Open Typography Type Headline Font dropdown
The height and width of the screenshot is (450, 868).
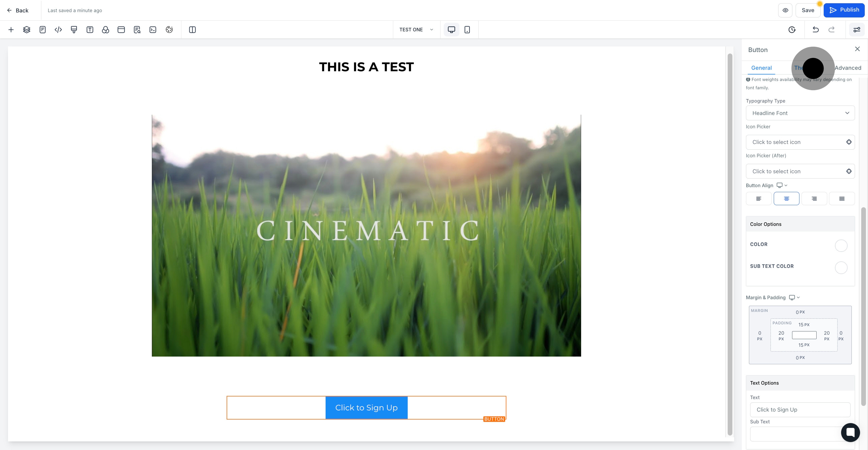800,113
